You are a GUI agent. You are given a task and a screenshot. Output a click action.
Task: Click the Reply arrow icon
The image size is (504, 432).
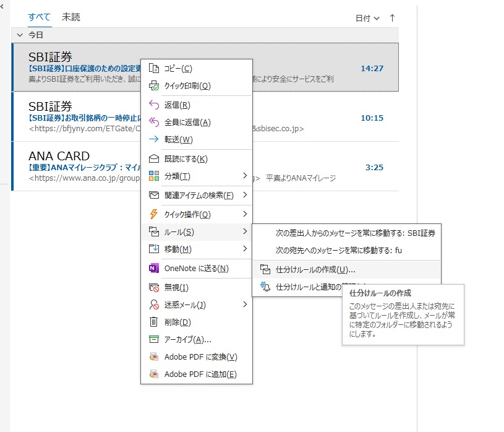pos(154,105)
